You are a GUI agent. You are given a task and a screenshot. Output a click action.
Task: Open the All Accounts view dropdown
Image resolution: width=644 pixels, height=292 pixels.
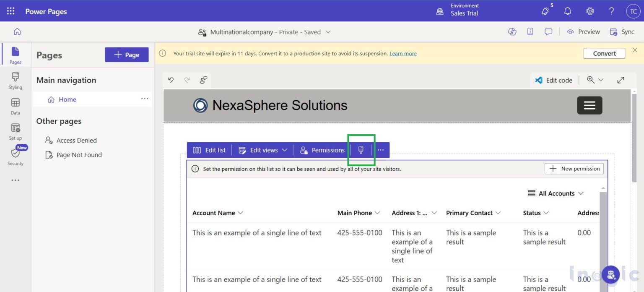pos(556,193)
